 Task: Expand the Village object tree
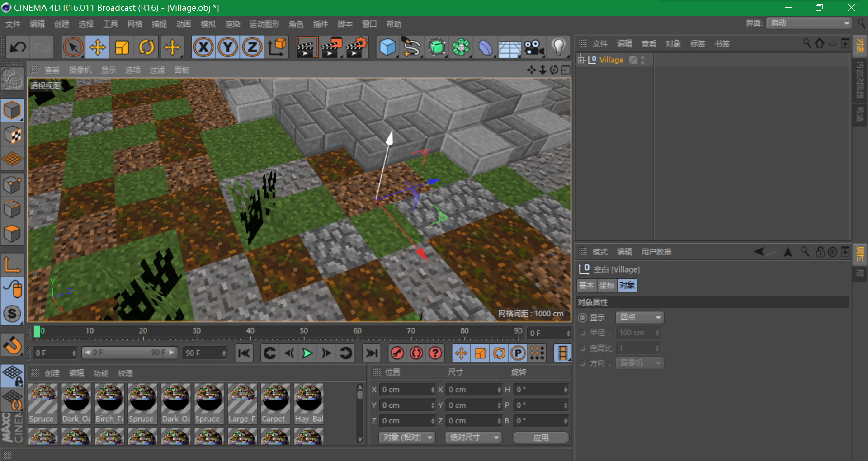[x=581, y=60]
